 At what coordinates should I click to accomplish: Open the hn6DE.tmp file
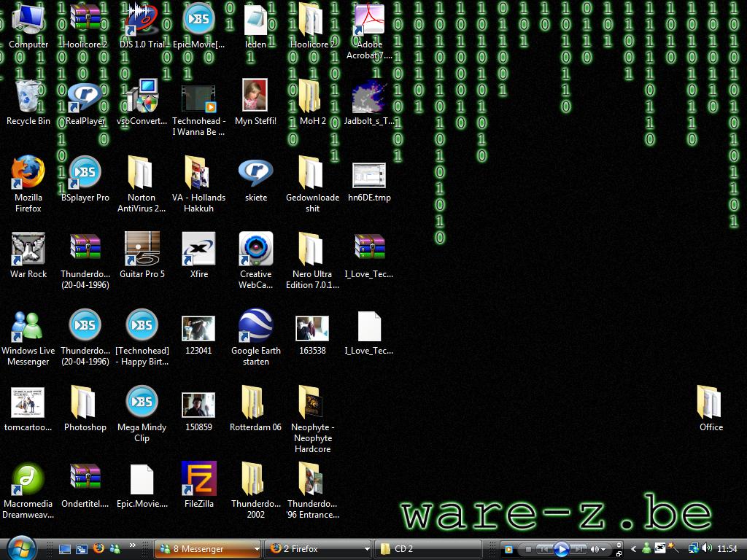tap(369, 182)
